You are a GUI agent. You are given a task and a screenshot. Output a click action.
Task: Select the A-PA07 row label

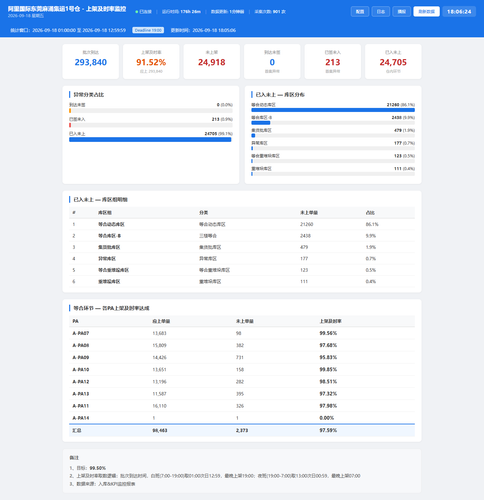[81, 333]
